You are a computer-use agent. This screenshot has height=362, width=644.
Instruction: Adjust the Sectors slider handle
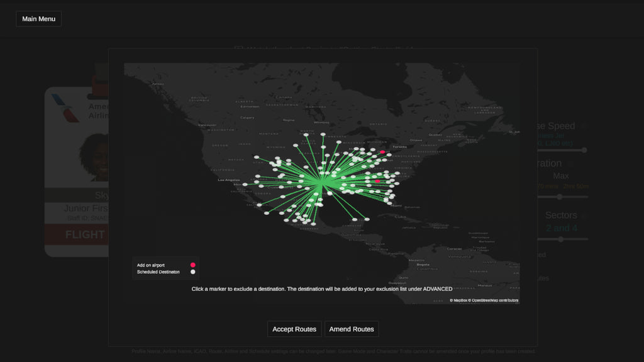click(560, 239)
